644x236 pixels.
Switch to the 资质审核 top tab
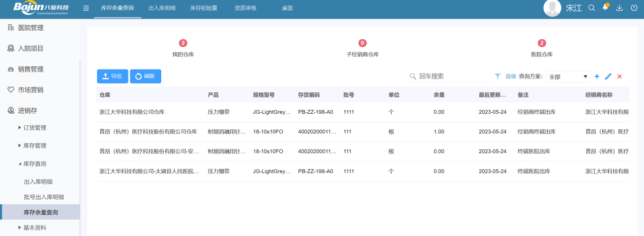[x=245, y=8]
